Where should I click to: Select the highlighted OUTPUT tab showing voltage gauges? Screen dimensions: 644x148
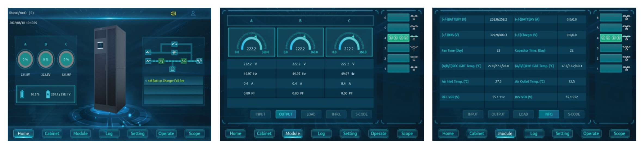[286, 114]
